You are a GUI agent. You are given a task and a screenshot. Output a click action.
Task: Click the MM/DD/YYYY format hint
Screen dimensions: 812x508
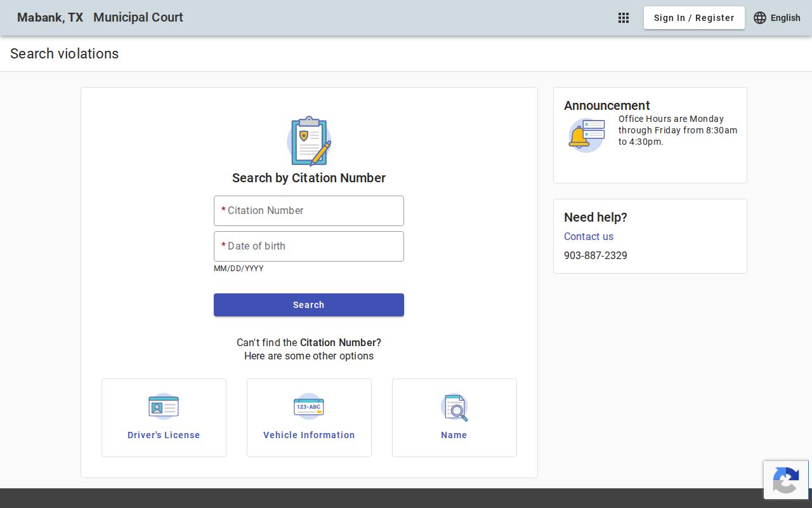239,269
